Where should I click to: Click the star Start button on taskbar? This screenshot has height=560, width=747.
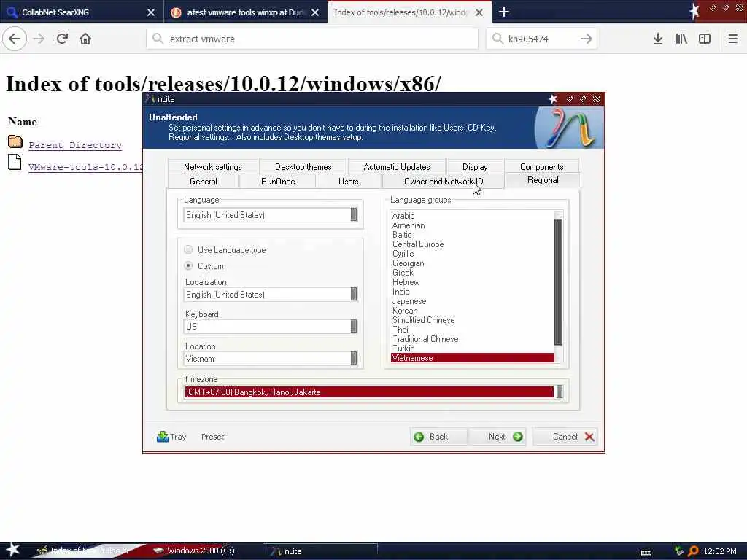[12, 550]
